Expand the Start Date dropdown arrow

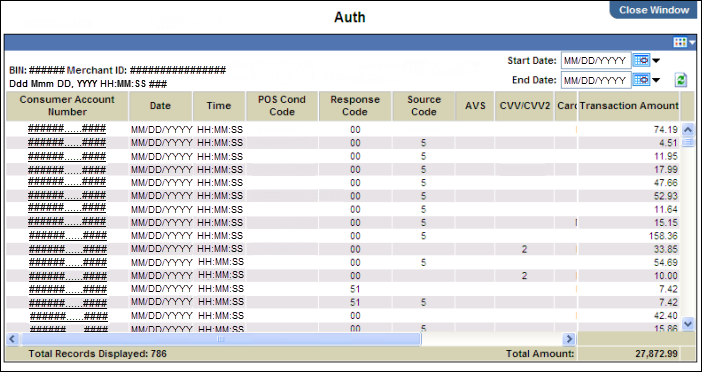pyautogui.click(x=656, y=61)
